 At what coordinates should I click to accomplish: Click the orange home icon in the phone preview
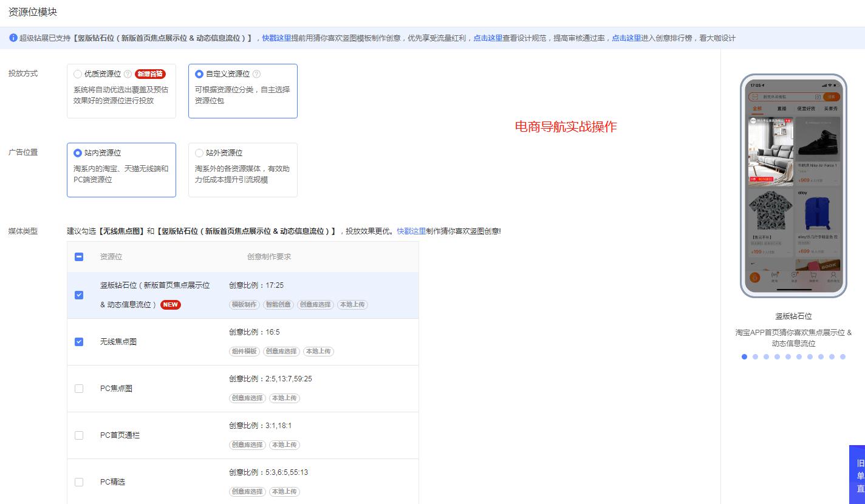pos(755,277)
